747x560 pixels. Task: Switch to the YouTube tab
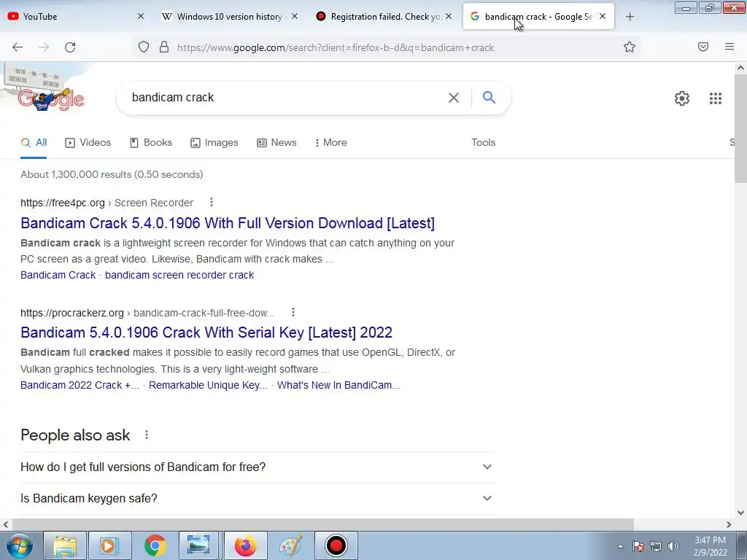tap(76, 16)
